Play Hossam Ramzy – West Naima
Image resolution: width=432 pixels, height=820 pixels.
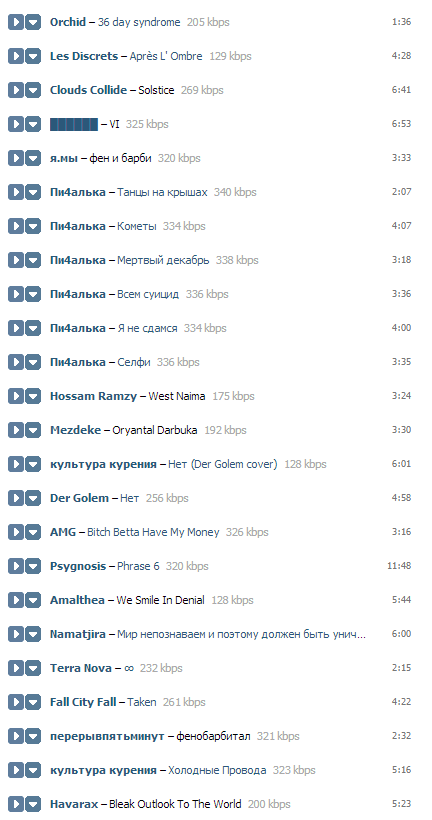coord(16,396)
